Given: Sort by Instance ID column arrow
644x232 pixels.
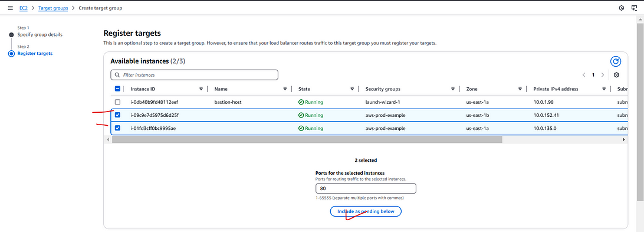Looking at the screenshot, I should coord(201,89).
